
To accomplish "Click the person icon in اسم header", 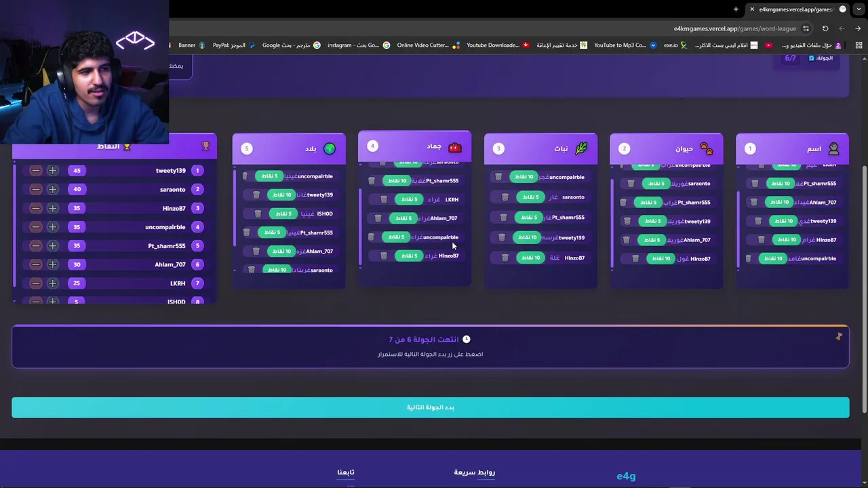I will pos(833,148).
